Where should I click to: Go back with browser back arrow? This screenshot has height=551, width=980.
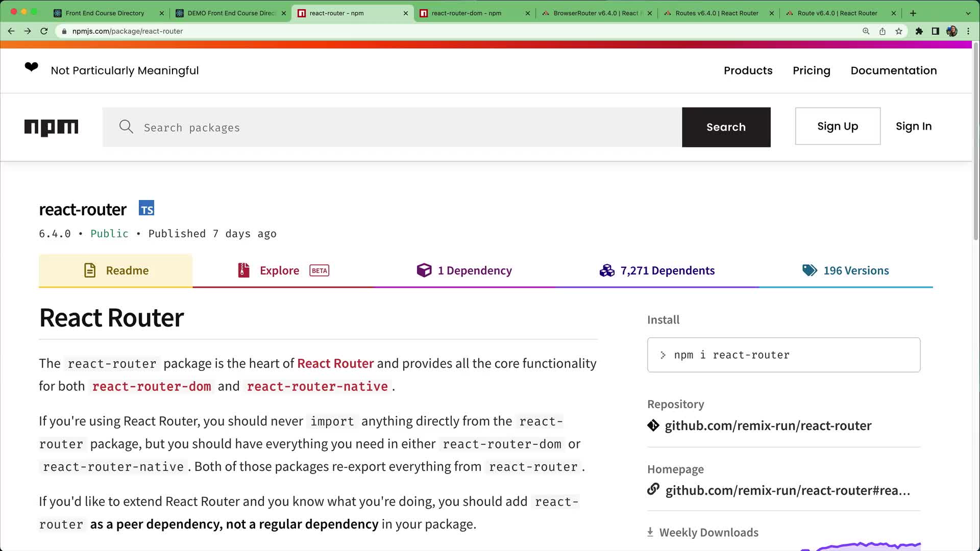(x=11, y=31)
